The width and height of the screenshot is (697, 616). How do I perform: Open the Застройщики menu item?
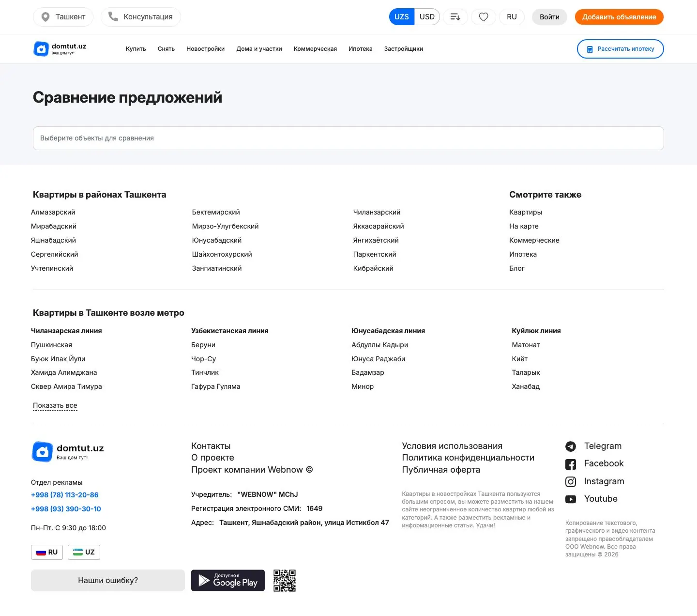pyautogui.click(x=404, y=49)
